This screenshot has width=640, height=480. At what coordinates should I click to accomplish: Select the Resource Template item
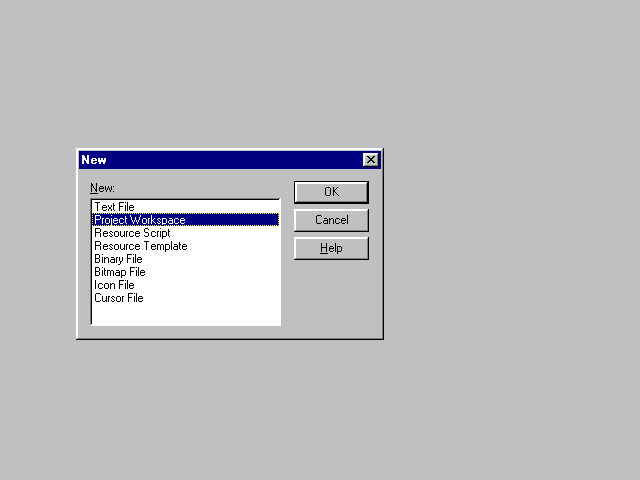click(x=141, y=246)
